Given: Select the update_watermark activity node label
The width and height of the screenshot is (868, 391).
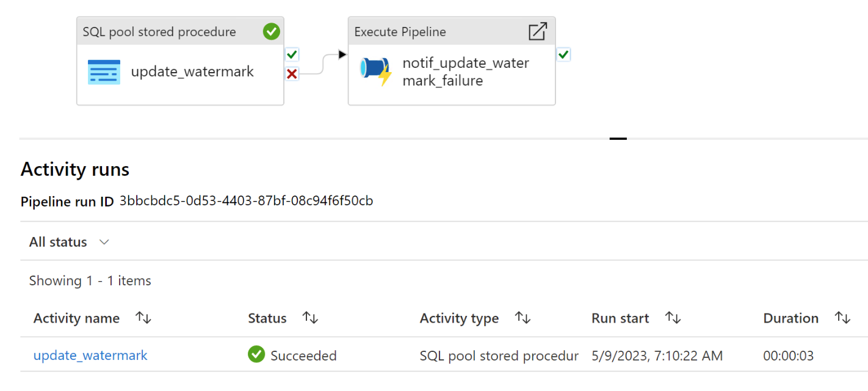Looking at the screenshot, I should [192, 72].
